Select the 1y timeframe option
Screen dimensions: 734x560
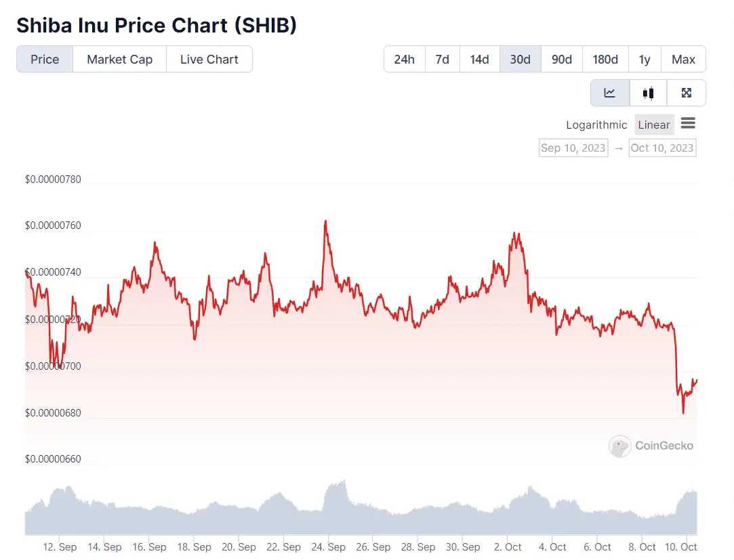(x=644, y=59)
